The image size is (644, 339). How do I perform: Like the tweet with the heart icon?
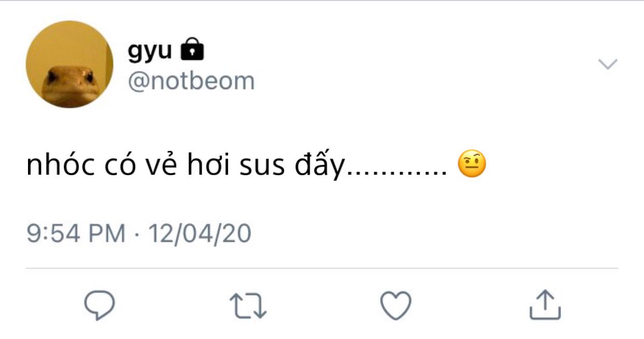[396, 305]
